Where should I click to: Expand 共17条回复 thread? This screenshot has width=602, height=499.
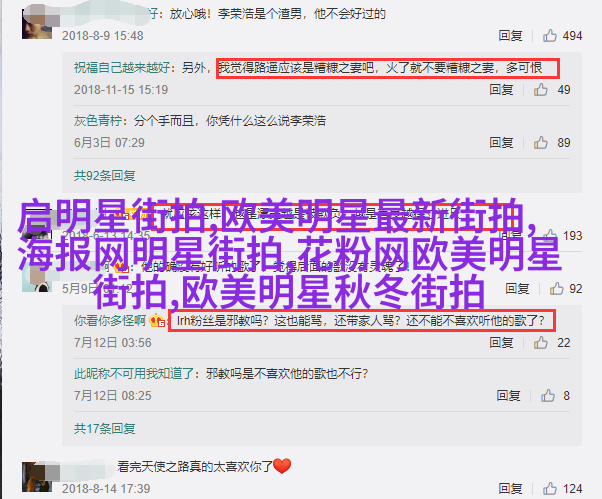[x=104, y=428]
